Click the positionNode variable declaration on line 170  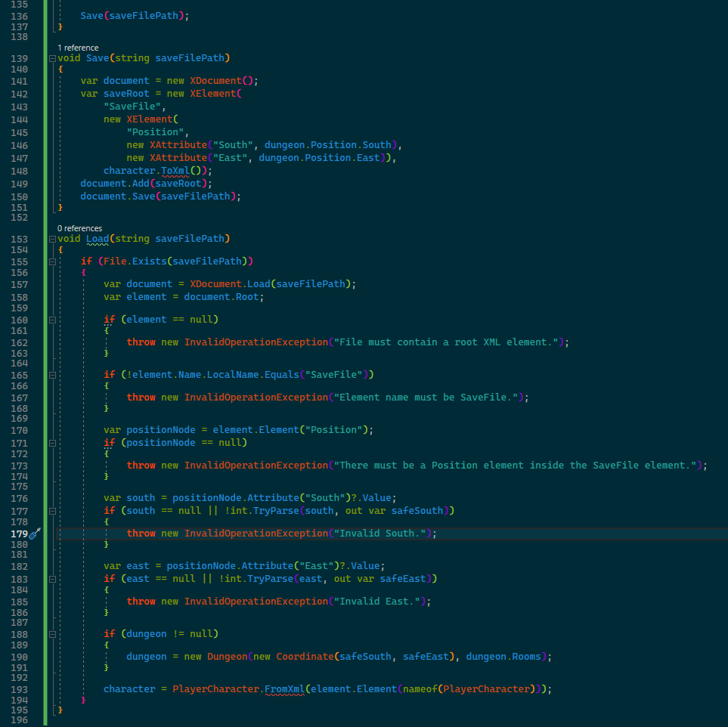pos(160,430)
